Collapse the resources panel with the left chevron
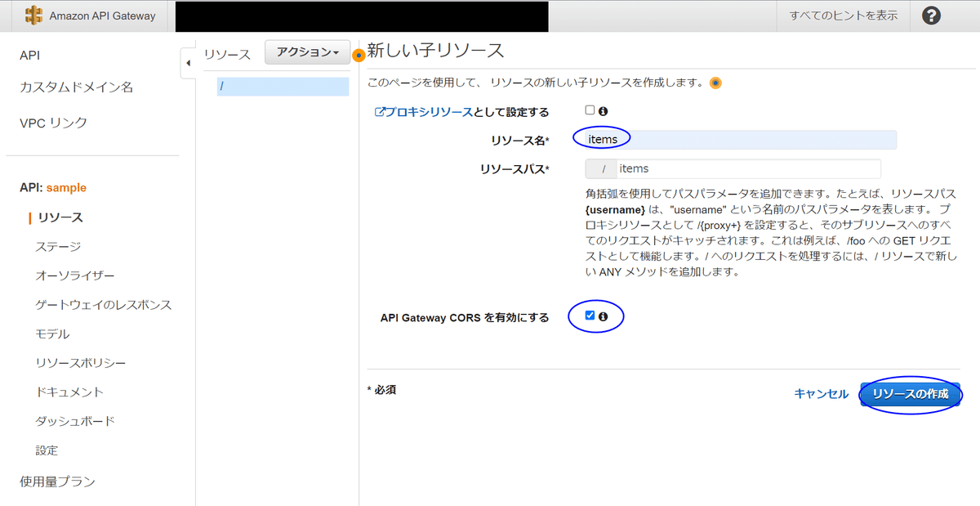 (x=187, y=61)
